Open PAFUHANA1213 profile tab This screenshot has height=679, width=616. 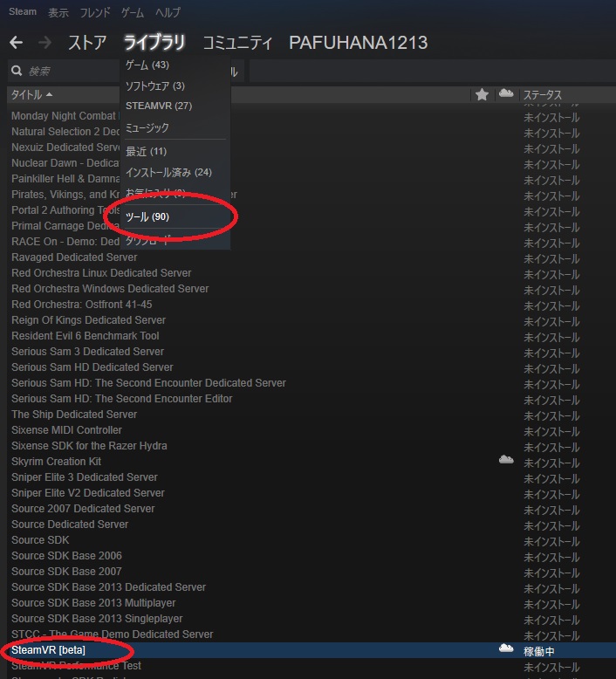click(358, 43)
